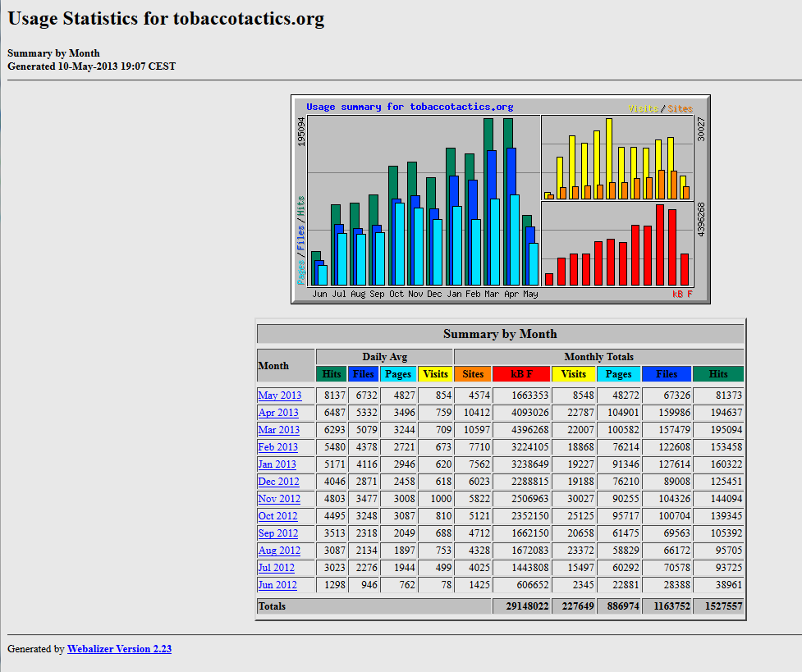Viewport: 802px width, 672px height.
Task: Click Feb 2013 daily files value 4378
Action: [366, 447]
